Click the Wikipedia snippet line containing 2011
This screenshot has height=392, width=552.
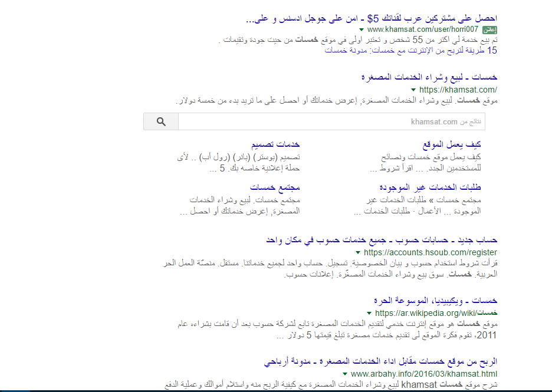(386, 335)
